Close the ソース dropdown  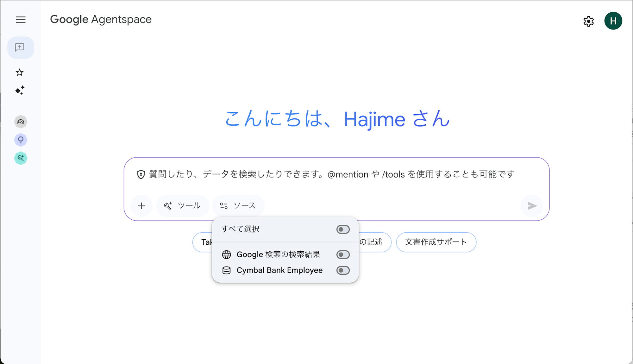[238, 206]
